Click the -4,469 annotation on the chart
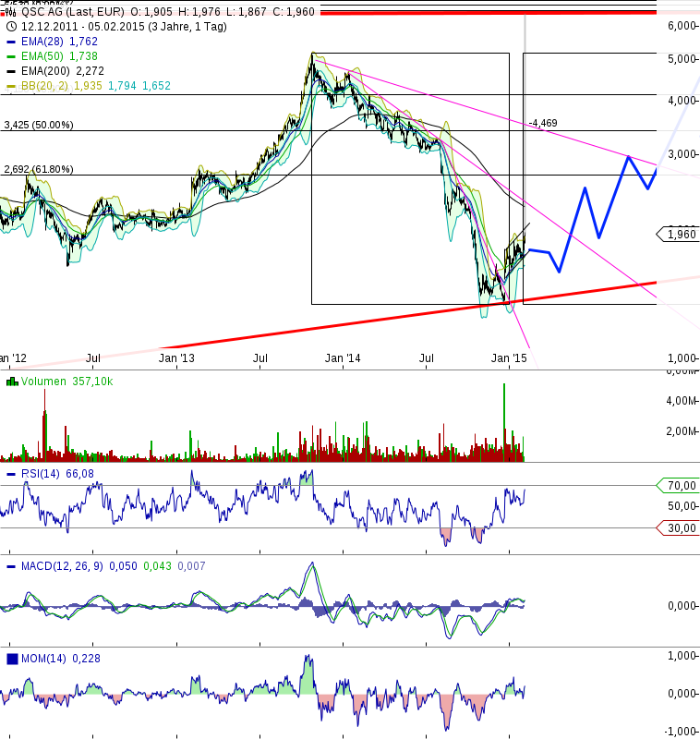 pyautogui.click(x=543, y=123)
